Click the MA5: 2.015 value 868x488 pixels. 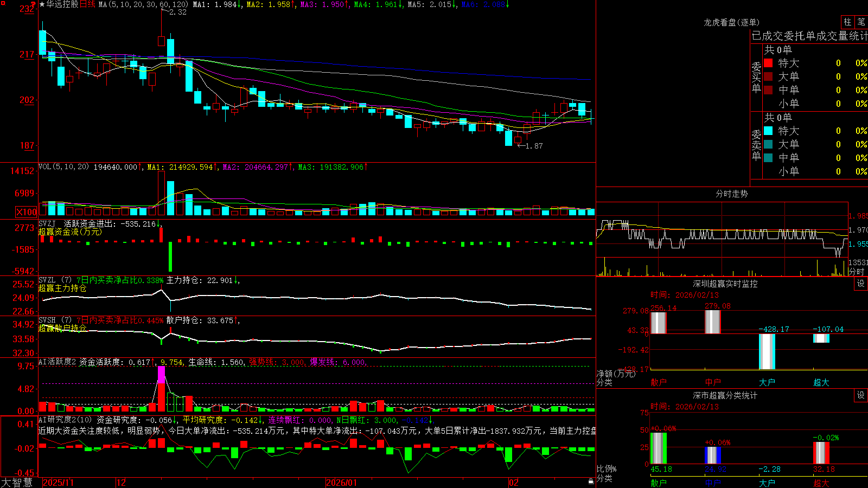point(432,4)
